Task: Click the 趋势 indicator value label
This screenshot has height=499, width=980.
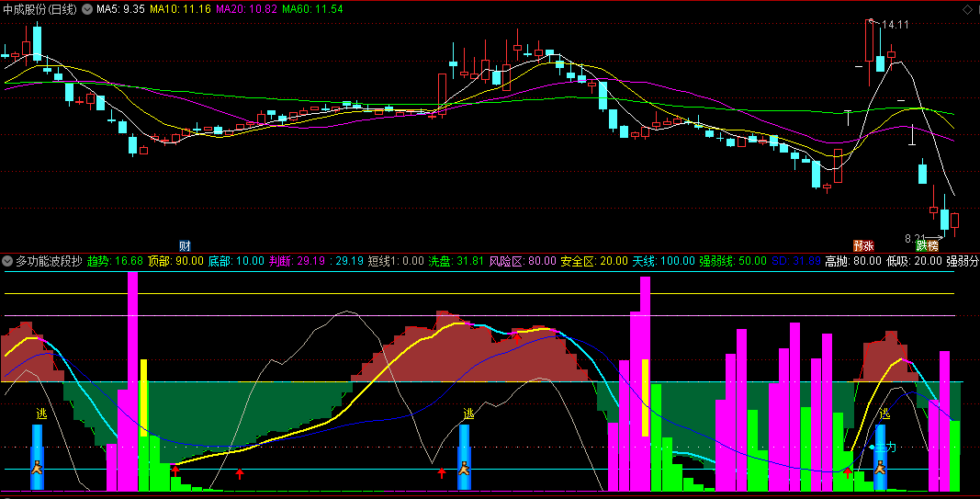Action: (115, 261)
